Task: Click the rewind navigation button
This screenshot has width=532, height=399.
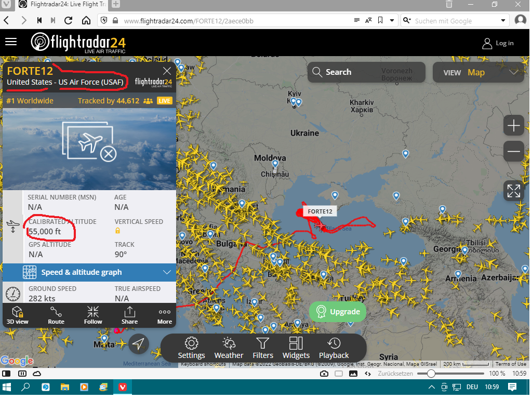Action: pos(39,21)
